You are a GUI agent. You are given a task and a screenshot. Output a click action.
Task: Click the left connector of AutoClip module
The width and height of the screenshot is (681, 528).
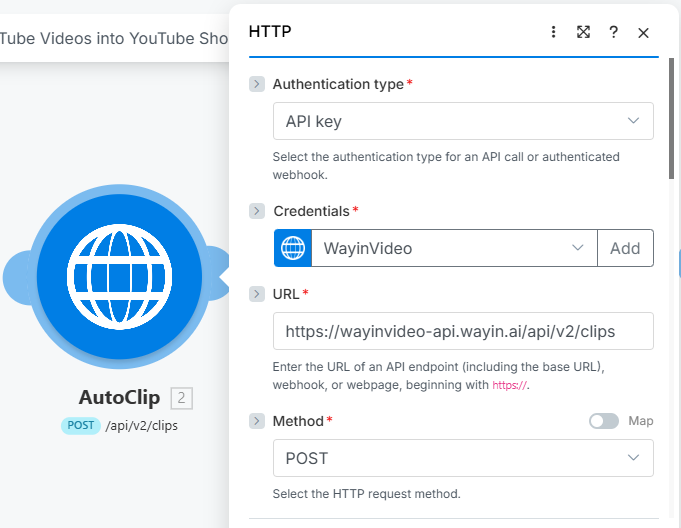(x=16, y=277)
